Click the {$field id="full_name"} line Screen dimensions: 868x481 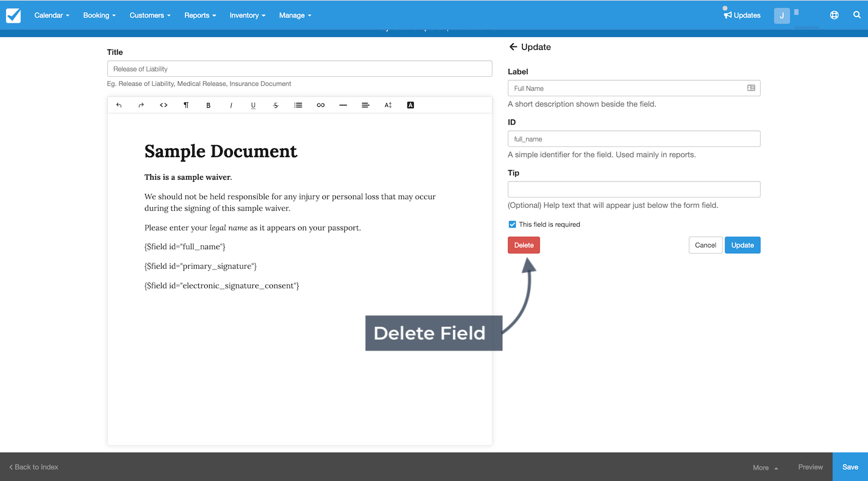pyautogui.click(x=185, y=247)
